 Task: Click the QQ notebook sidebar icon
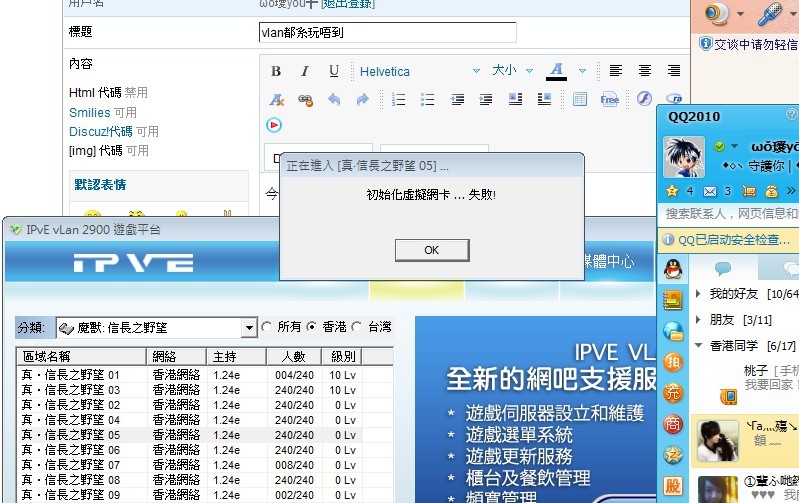tap(673, 301)
